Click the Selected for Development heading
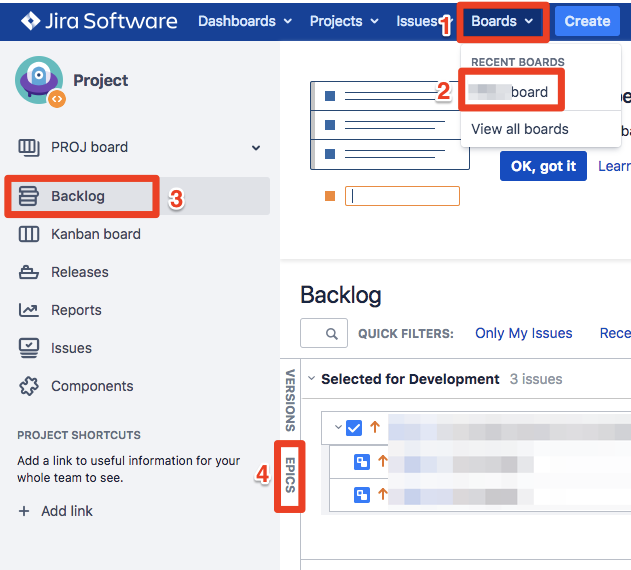 410,379
